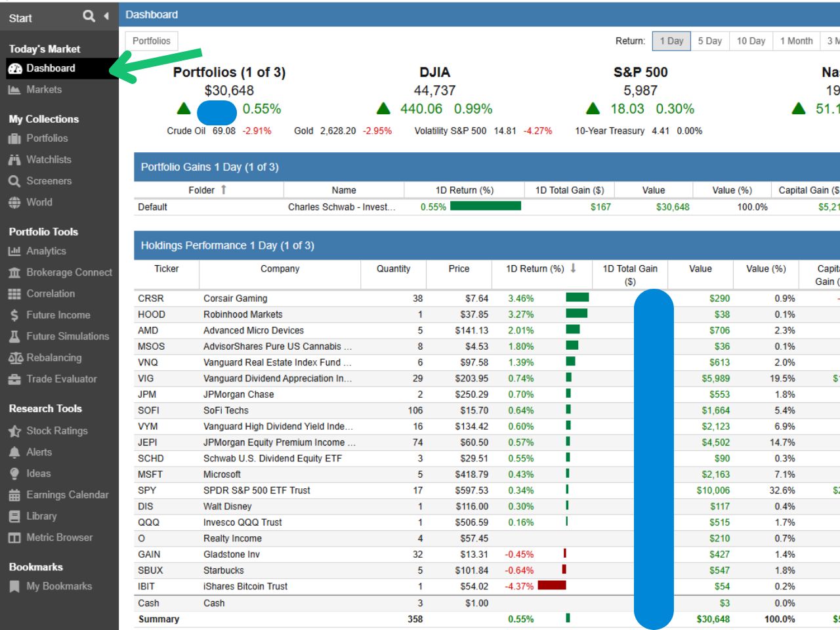Click SoFi Techs company name
The width and height of the screenshot is (840, 630).
coord(226,410)
